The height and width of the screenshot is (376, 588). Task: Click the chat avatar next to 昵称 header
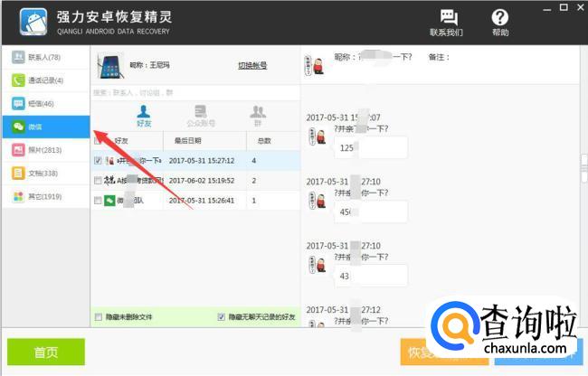(314, 65)
